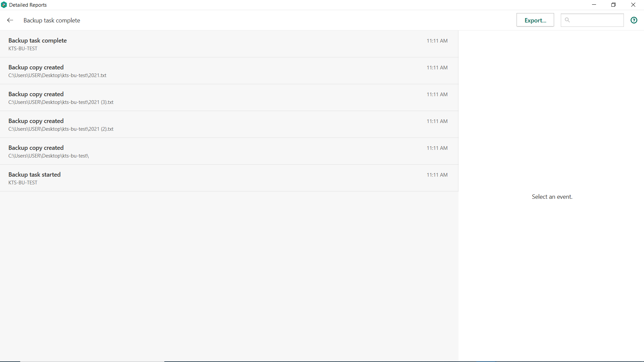Restore down the Detailed Reports window
This screenshot has height=362, width=644.
(x=613, y=5)
